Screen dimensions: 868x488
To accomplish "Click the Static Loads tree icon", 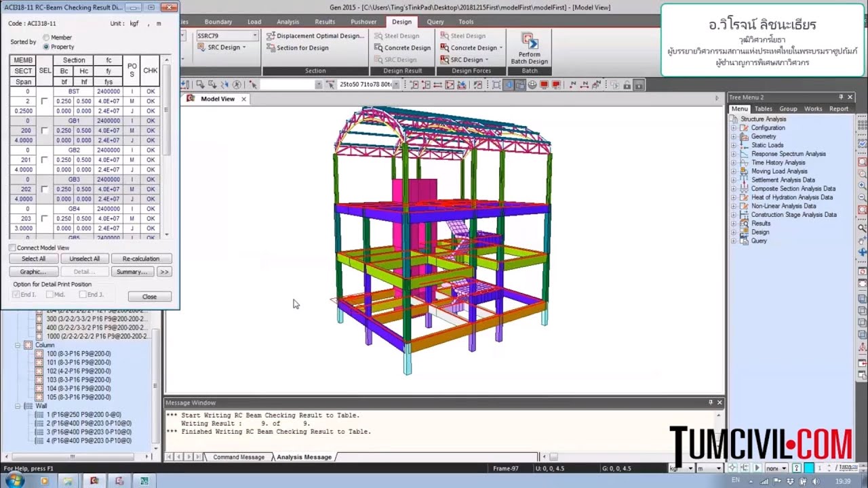I will pyautogui.click(x=745, y=145).
